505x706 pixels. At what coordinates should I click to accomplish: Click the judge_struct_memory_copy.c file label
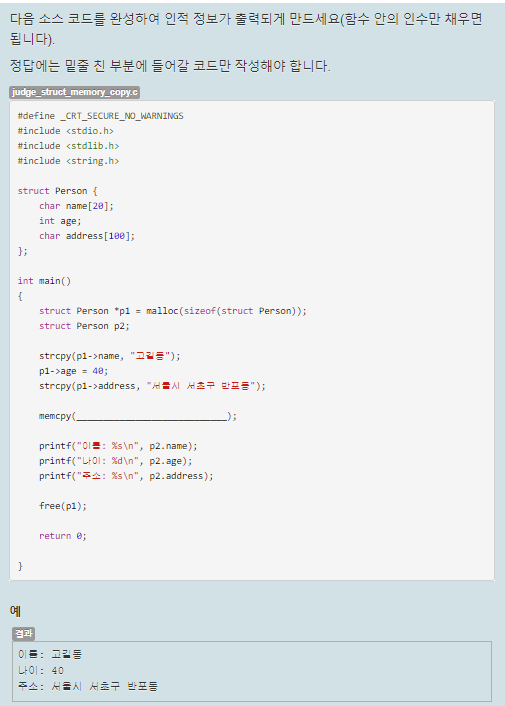[x=74, y=92]
